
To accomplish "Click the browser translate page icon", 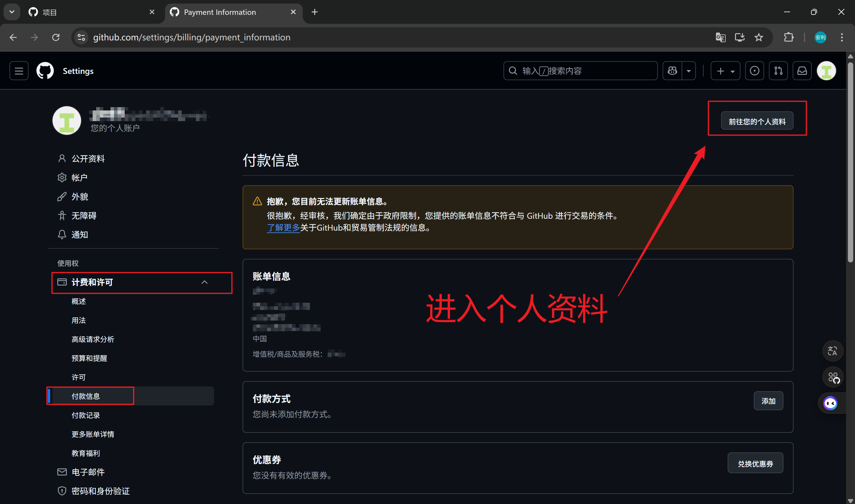I will (721, 37).
